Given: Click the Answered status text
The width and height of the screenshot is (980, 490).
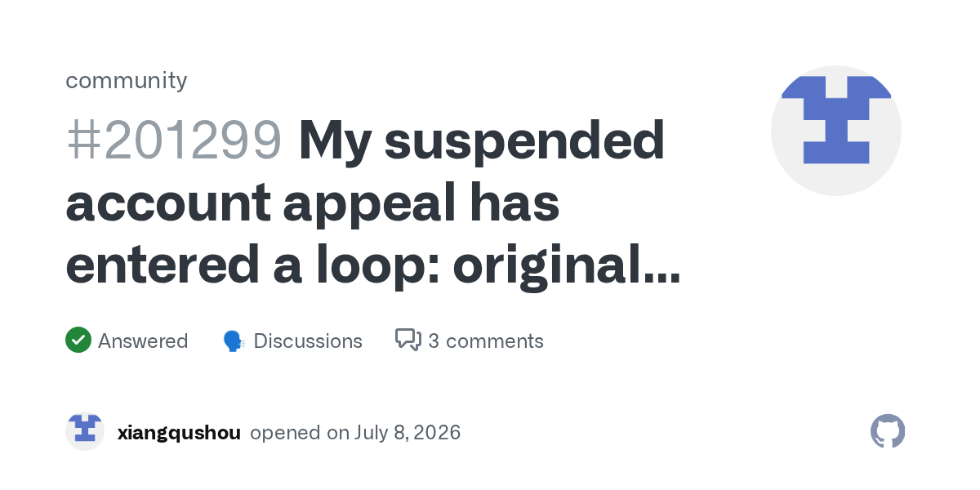Looking at the screenshot, I should click(143, 341).
